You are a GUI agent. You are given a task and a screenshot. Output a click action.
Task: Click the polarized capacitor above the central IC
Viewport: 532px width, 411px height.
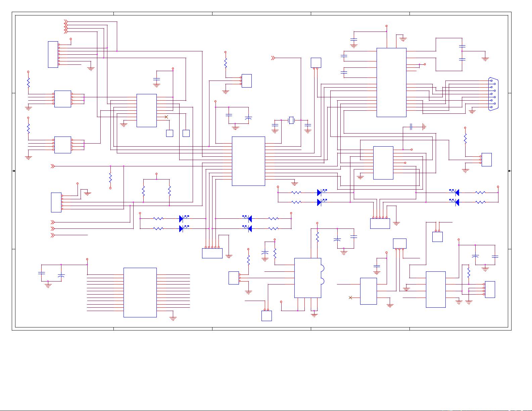click(x=248, y=118)
